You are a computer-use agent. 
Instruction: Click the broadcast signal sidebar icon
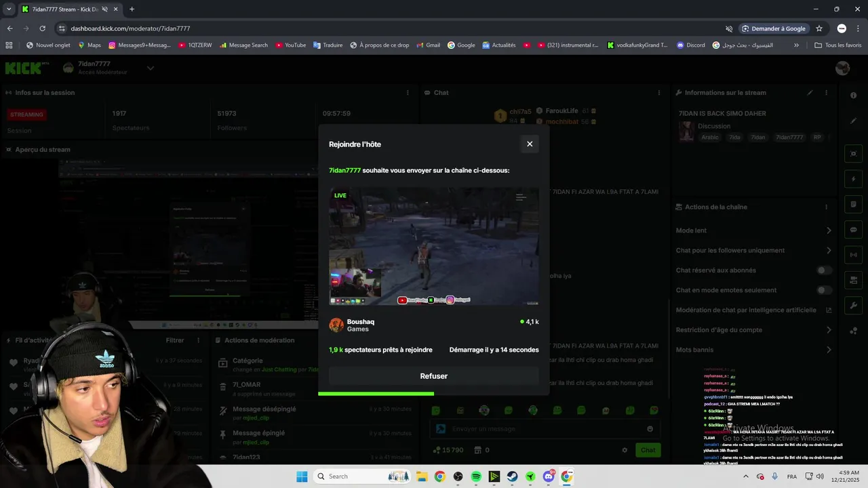coord(854,255)
